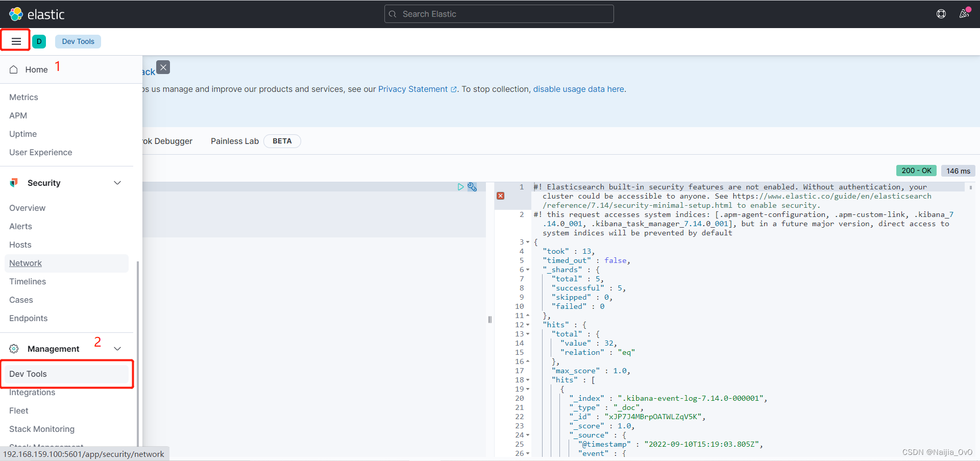Click the Security section heading
Viewport: 980px width, 461px height.
44,183
